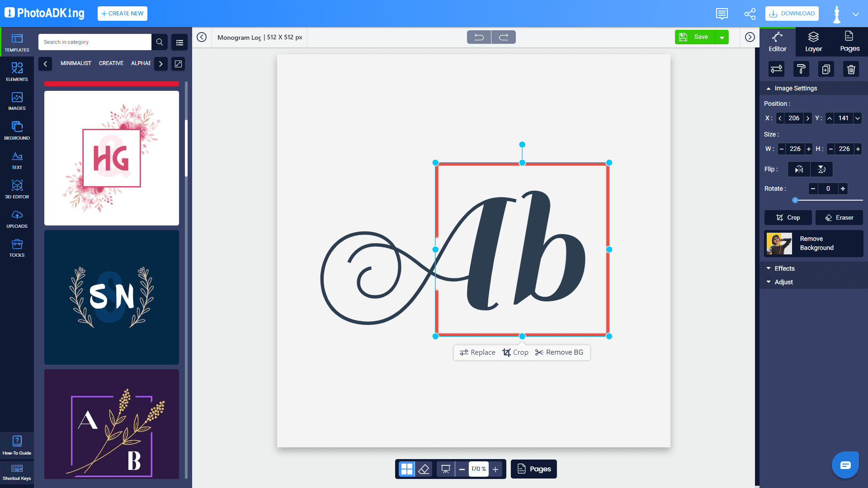Flip image vertically
This screenshot has height=488, width=868.
point(821,169)
